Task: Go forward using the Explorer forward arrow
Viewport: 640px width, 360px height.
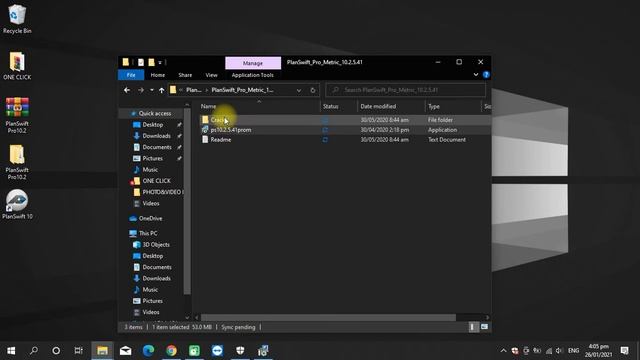Action: pyautogui.click(x=141, y=90)
